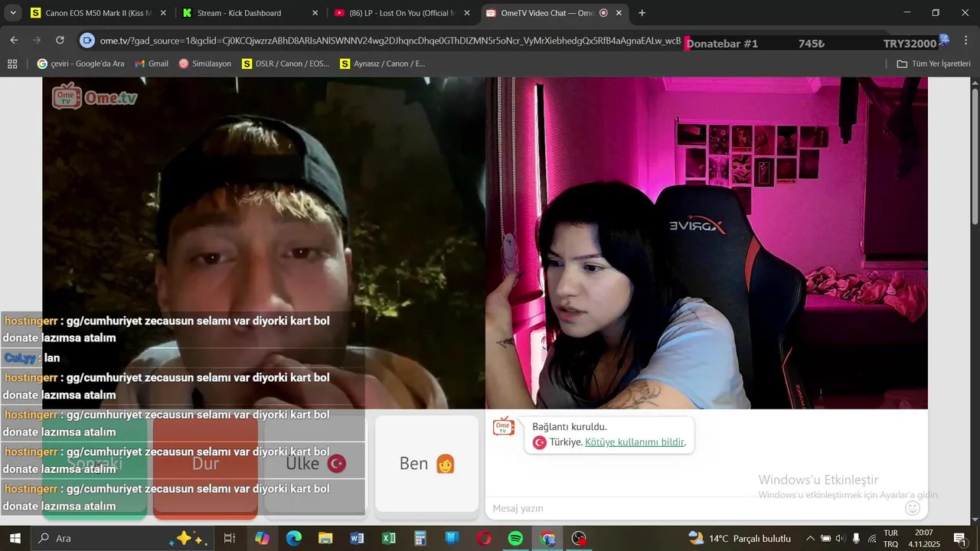Open Task View on the taskbar

(x=229, y=538)
